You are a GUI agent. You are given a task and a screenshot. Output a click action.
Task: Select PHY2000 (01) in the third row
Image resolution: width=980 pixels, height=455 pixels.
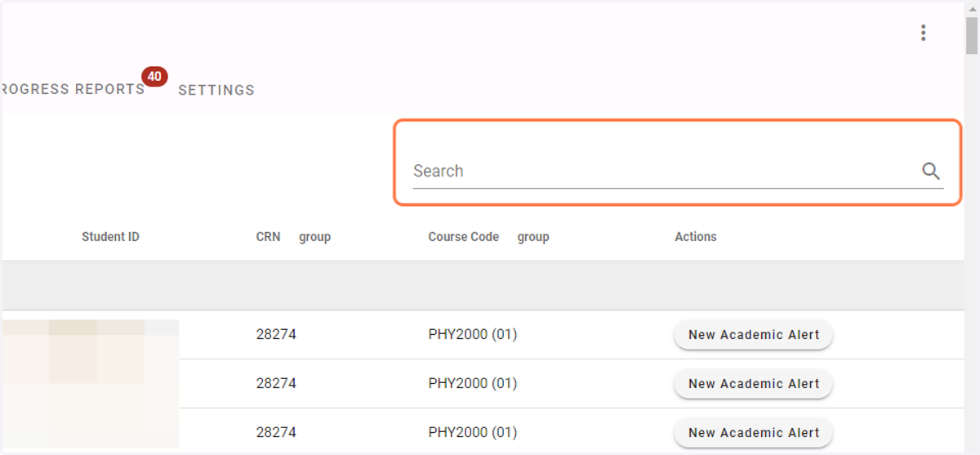pos(473,433)
